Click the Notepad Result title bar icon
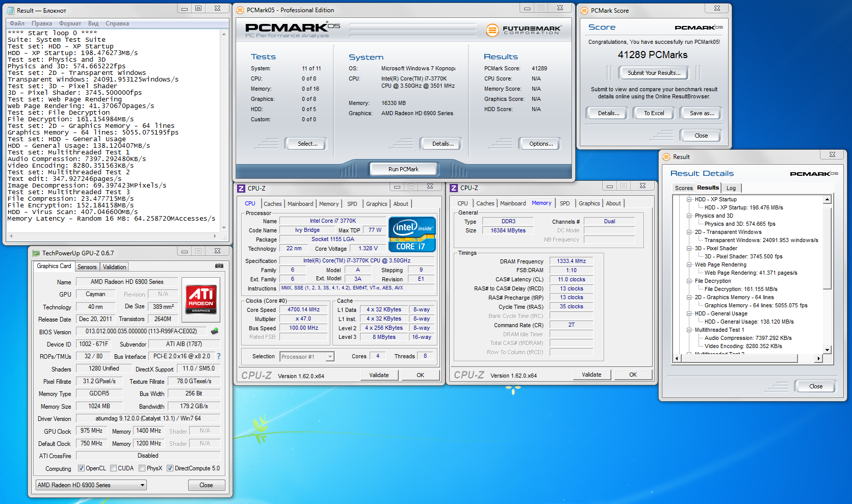The height and width of the screenshot is (504, 852). [x=10, y=10]
